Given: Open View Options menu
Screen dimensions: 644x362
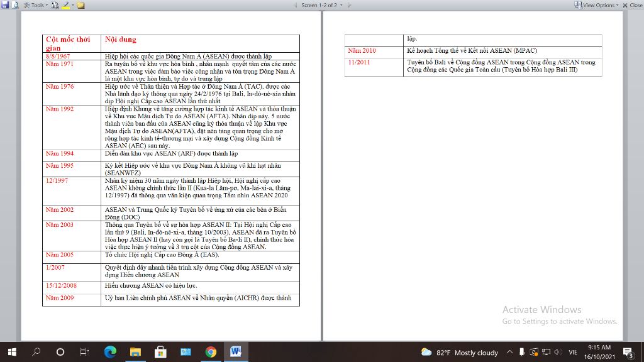Looking at the screenshot, I should coord(596,5).
